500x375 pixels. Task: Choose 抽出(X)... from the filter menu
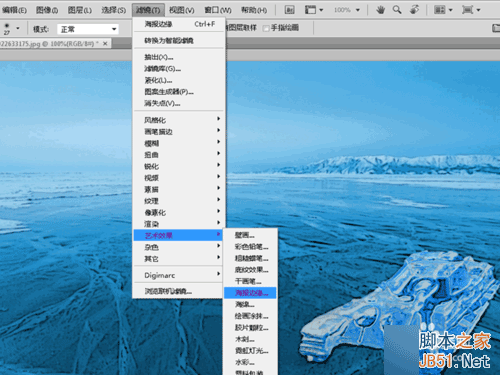pyautogui.click(x=180, y=57)
